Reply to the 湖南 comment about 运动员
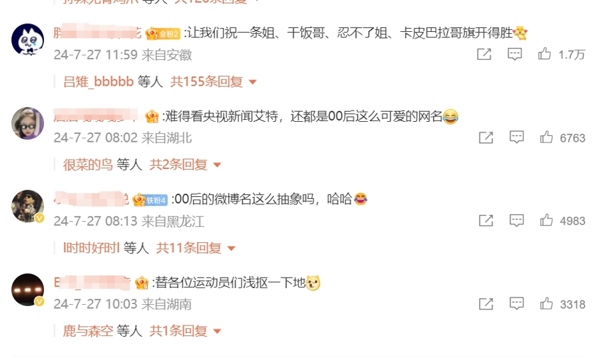The image size is (599, 364). tap(516, 303)
